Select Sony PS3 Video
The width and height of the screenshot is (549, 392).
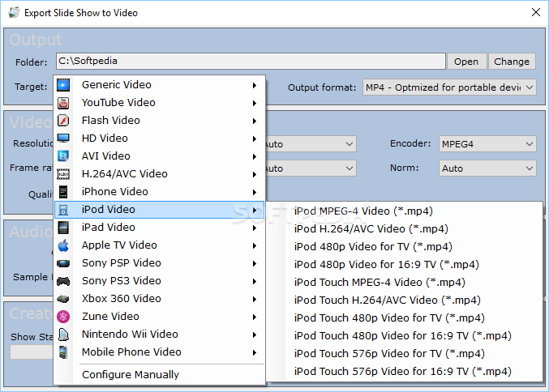(x=160, y=281)
